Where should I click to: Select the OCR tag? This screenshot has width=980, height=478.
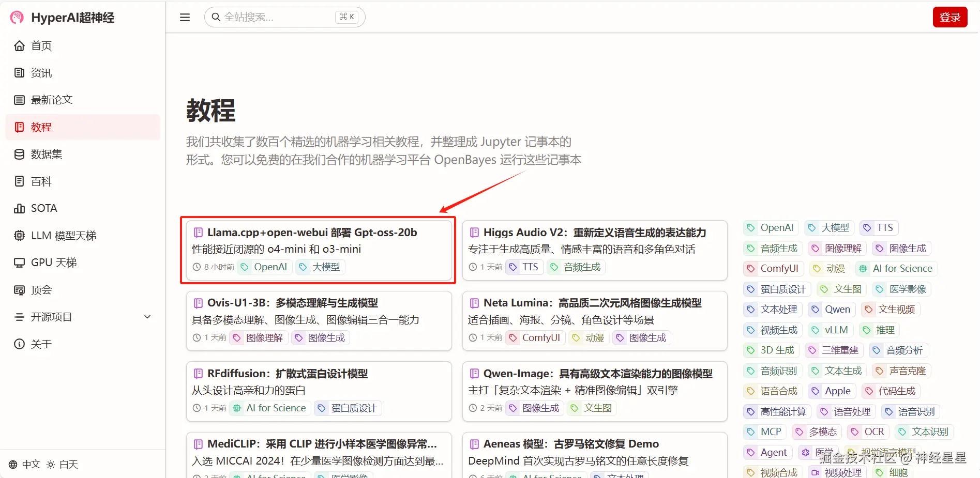pyautogui.click(x=869, y=432)
